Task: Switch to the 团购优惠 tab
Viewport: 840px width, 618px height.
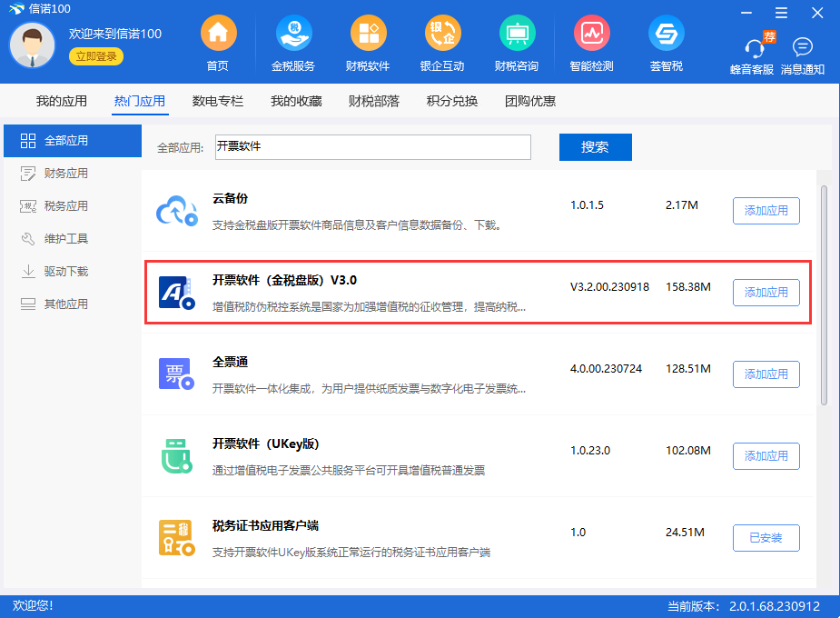Action: click(x=530, y=101)
